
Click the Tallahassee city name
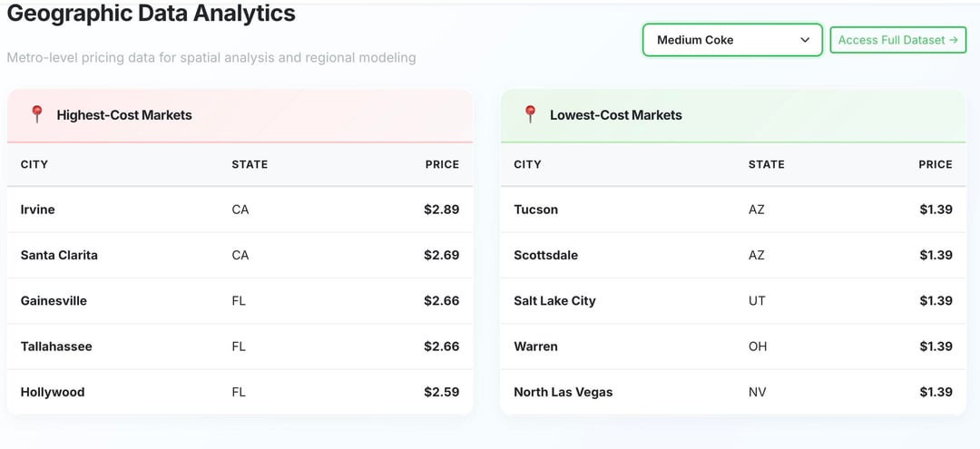click(x=56, y=347)
